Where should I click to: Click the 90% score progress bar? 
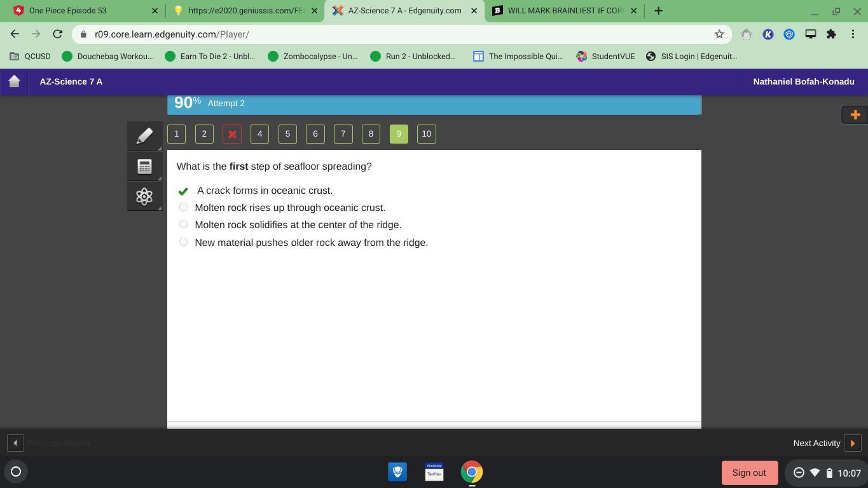[x=434, y=105]
